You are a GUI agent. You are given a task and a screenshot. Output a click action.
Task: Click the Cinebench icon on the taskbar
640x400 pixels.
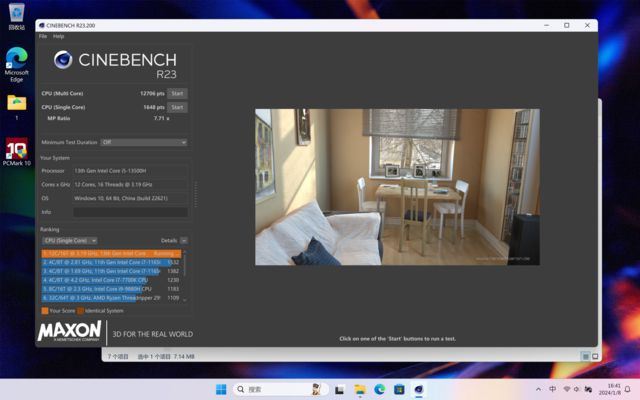click(418, 389)
